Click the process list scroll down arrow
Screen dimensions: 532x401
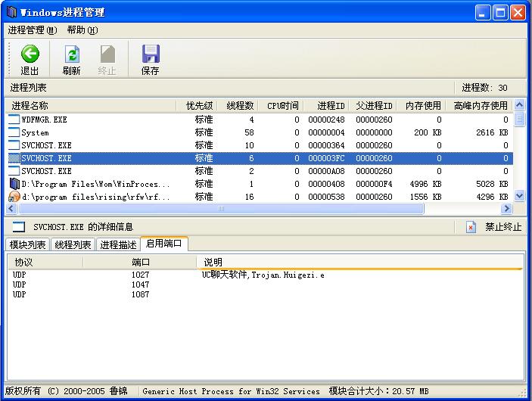pyautogui.click(x=519, y=196)
